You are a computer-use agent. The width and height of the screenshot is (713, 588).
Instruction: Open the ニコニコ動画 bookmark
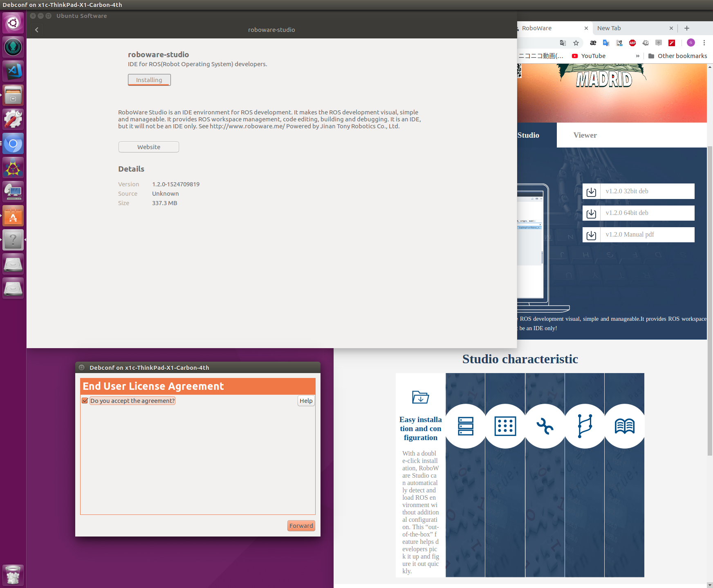pos(540,56)
